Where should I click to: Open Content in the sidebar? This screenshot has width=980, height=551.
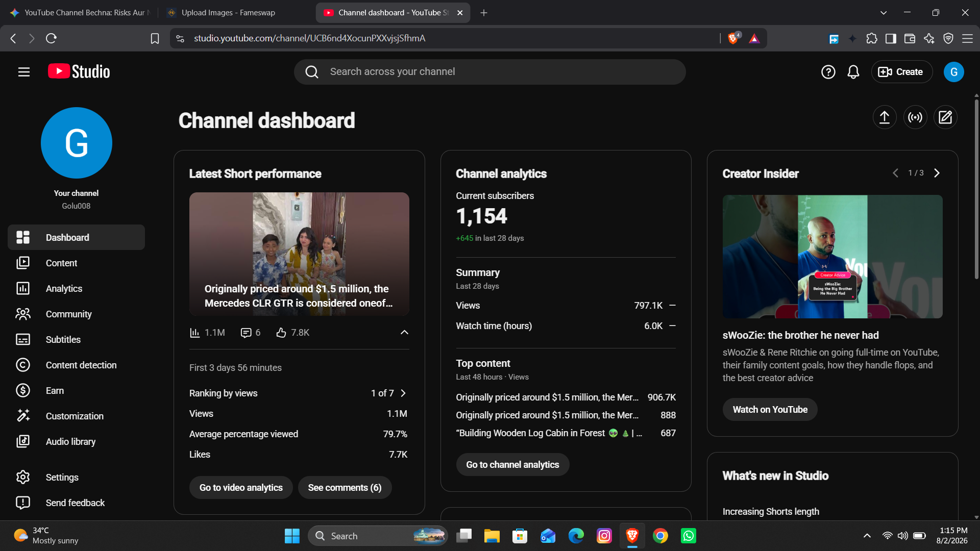click(x=77, y=263)
